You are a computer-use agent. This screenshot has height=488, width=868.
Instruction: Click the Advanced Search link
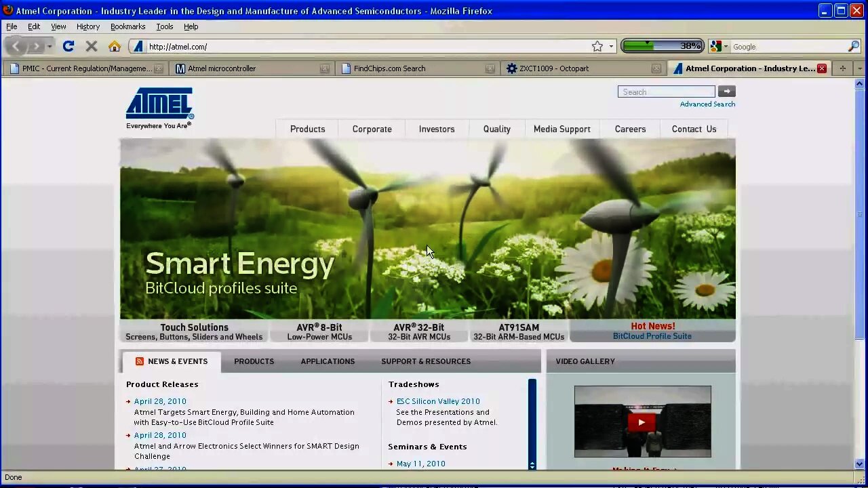707,104
